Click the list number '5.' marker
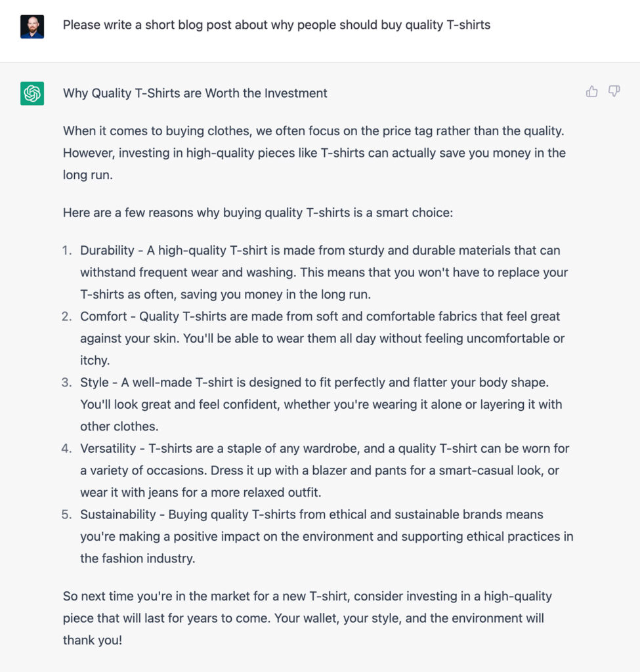 click(67, 514)
